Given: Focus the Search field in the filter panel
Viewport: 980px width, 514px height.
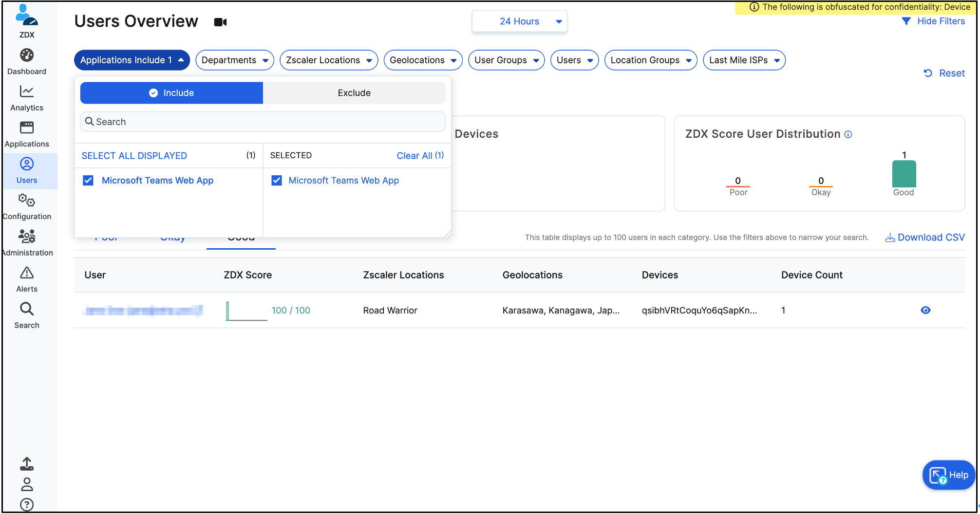Looking at the screenshot, I should (263, 122).
